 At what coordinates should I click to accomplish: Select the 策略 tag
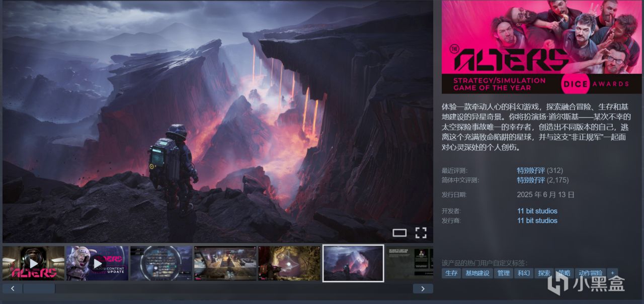pos(564,273)
